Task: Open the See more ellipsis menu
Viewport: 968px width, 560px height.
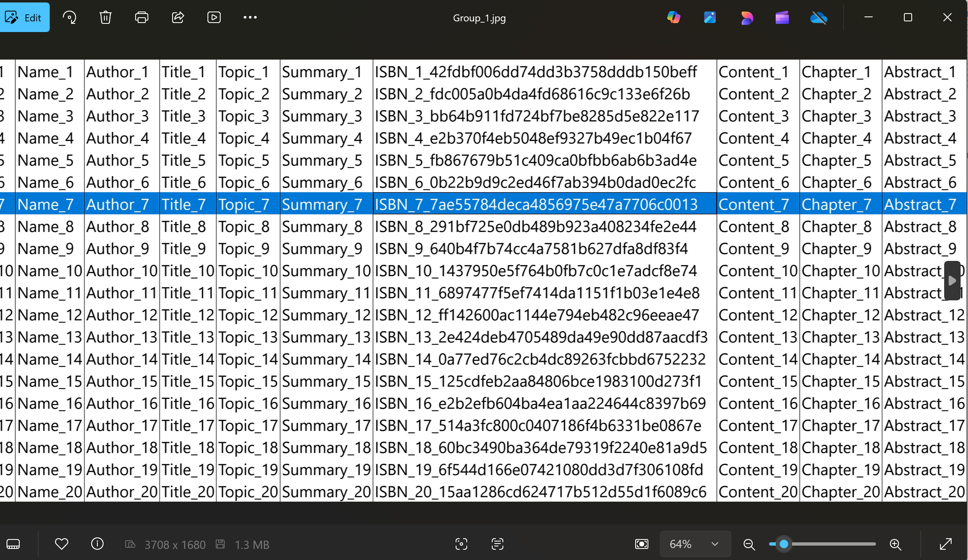Action: pyautogui.click(x=250, y=18)
